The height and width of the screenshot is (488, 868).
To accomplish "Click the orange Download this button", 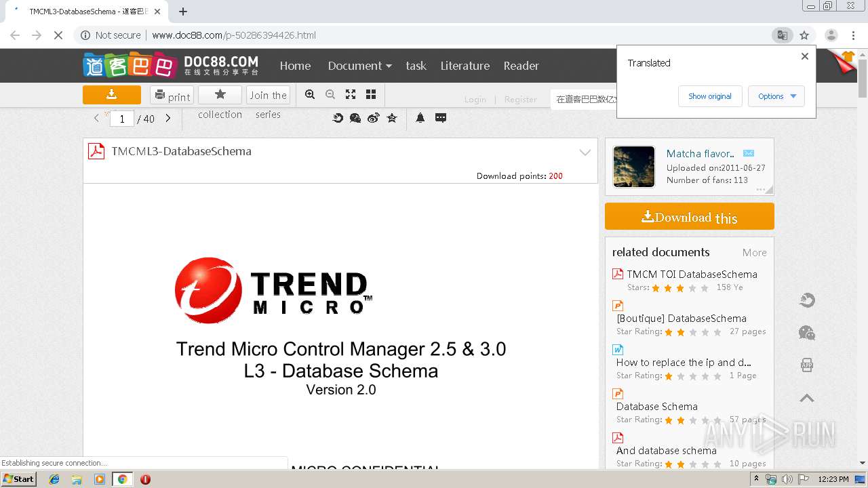I will 689,217.
